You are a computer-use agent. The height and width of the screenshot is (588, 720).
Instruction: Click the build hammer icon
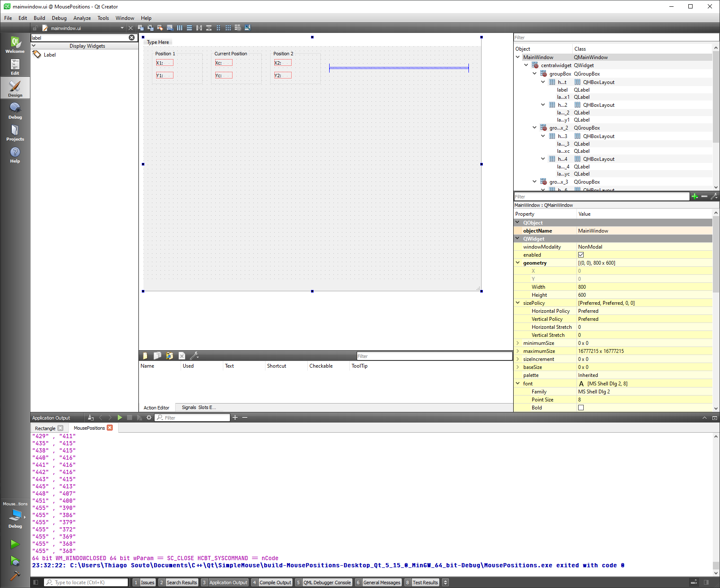(15, 575)
